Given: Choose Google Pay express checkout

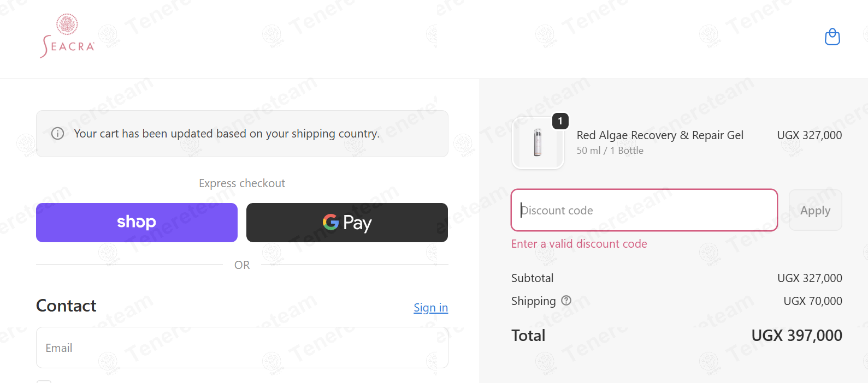Looking at the screenshot, I should [x=347, y=223].
